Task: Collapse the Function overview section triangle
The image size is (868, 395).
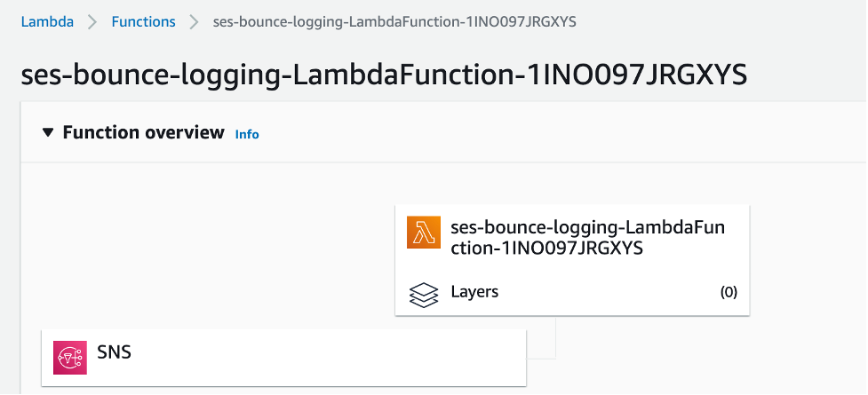Action: click(48, 133)
